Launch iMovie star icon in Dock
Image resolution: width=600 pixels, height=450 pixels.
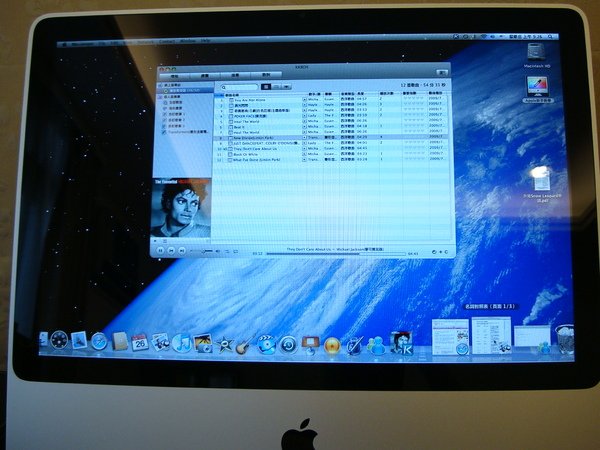click(225, 344)
